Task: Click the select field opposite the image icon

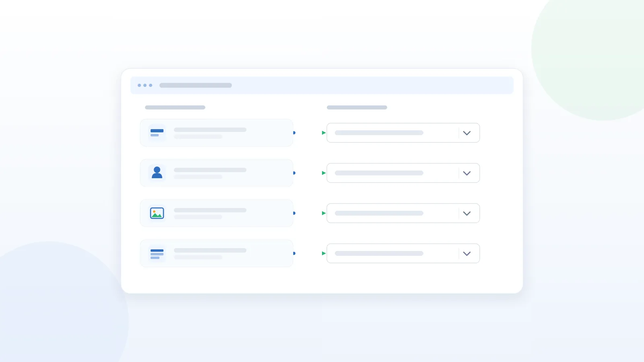Action: pyautogui.click(x=403, y=213)
